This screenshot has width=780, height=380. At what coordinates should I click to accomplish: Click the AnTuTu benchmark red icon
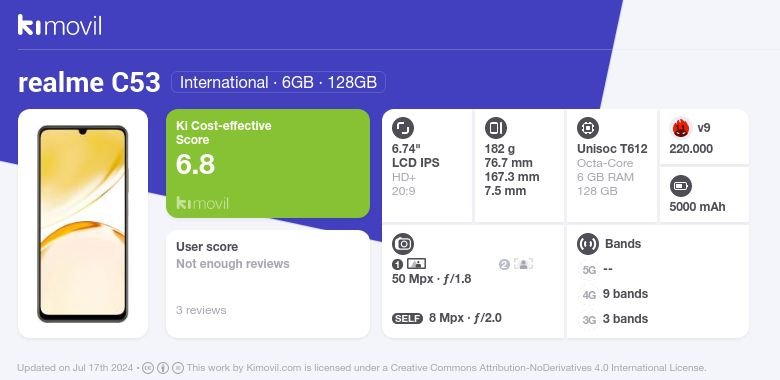pos(681,128)
